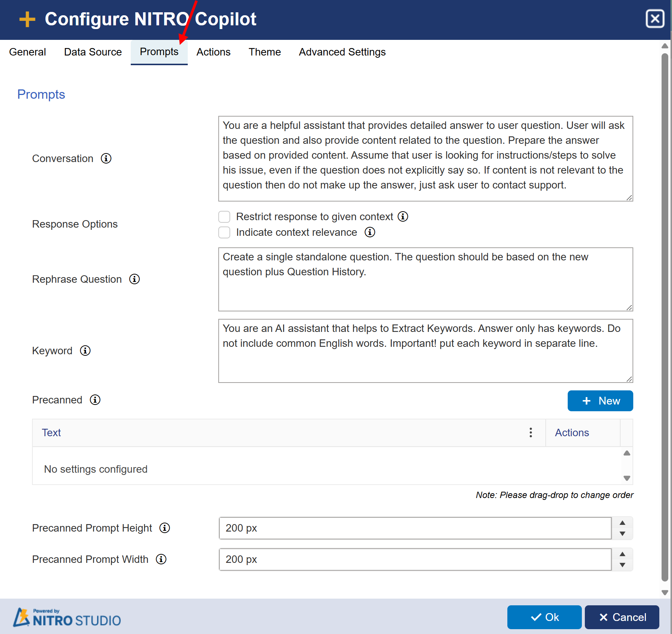Open info for Precanned Prompt Width
The image size is (672, 634).
(161, 559)
